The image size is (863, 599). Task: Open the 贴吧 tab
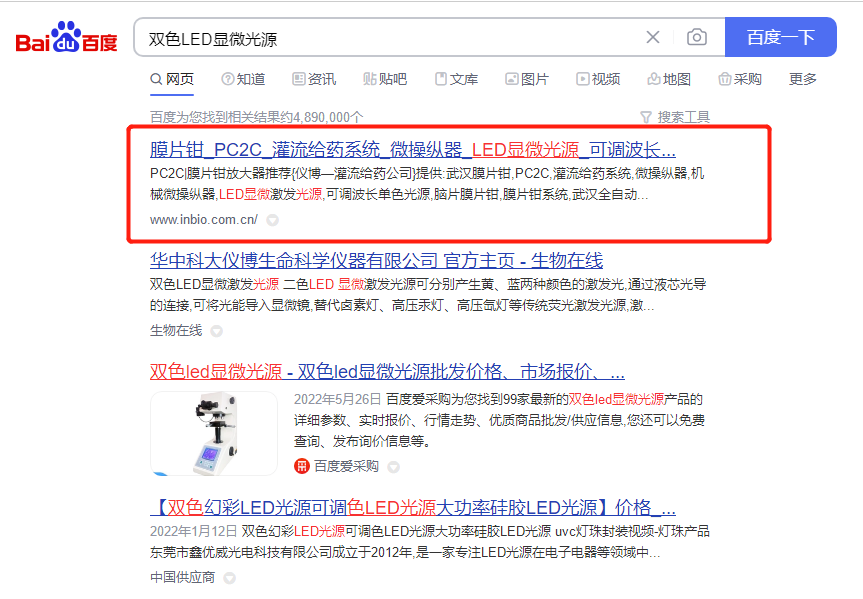click(385, 79)
